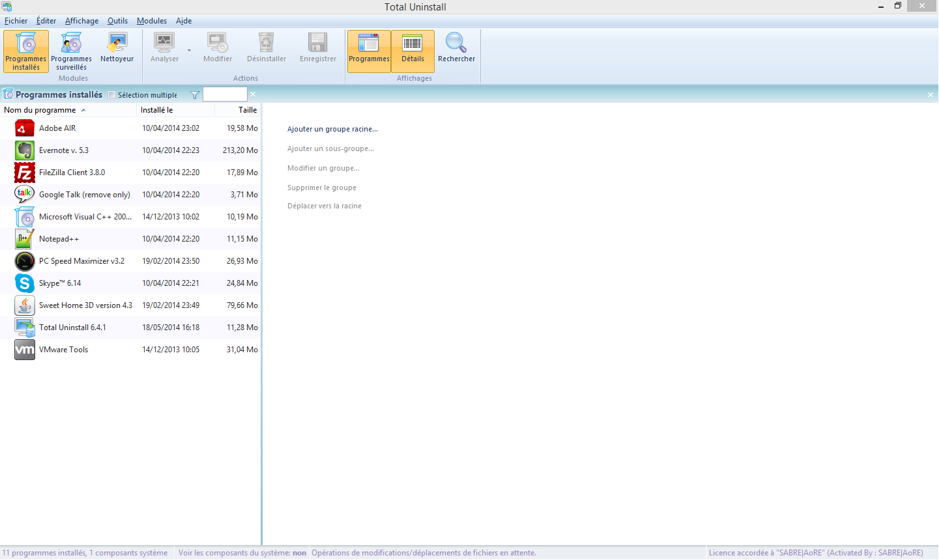Toggle the Détails view button

click(412, 50)
